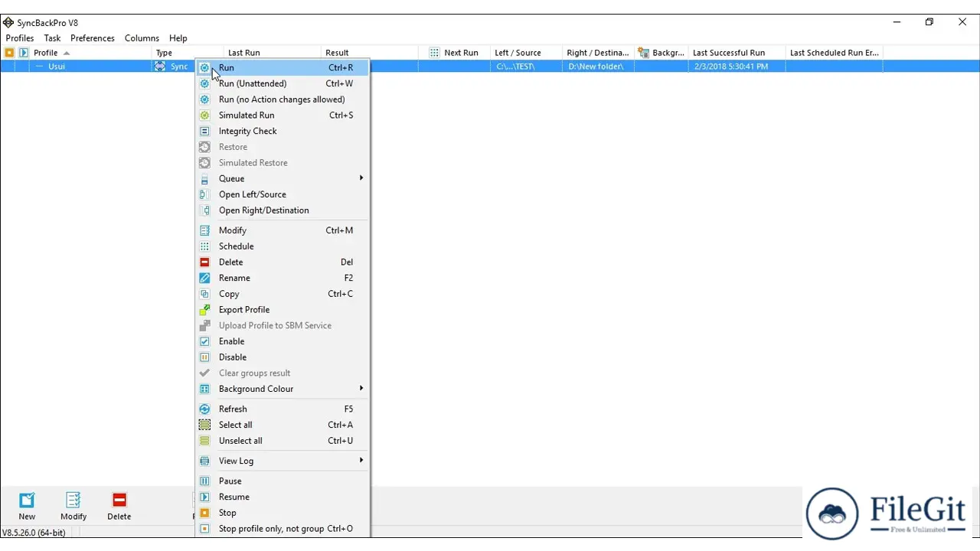Click the Open Right/Destination icon
980x551 pixels.
[x=204, y=210]
